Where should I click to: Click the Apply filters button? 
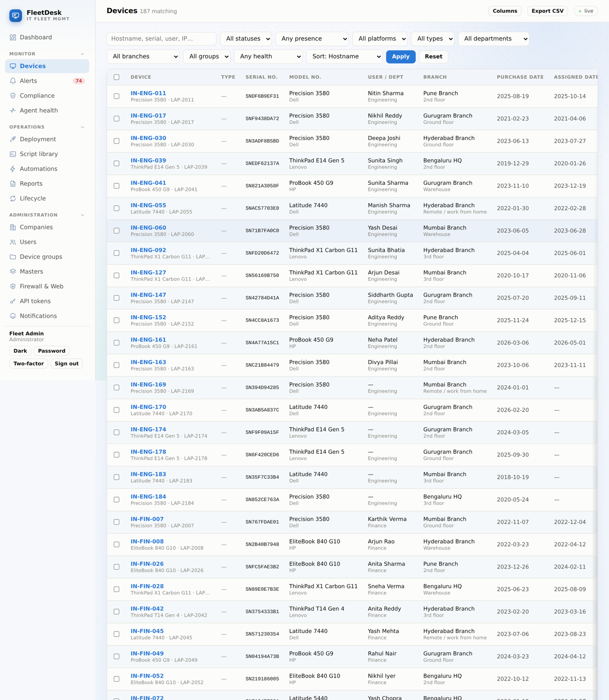pos(400,56)
